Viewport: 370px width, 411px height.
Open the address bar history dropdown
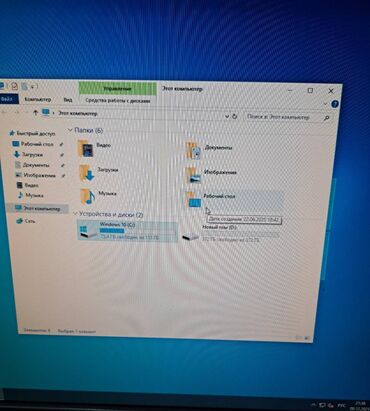(227, 116)
